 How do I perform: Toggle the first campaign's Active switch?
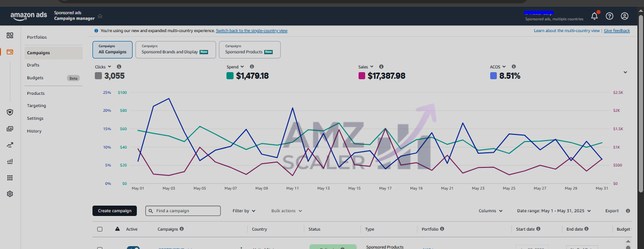click(x=133, y=248)
